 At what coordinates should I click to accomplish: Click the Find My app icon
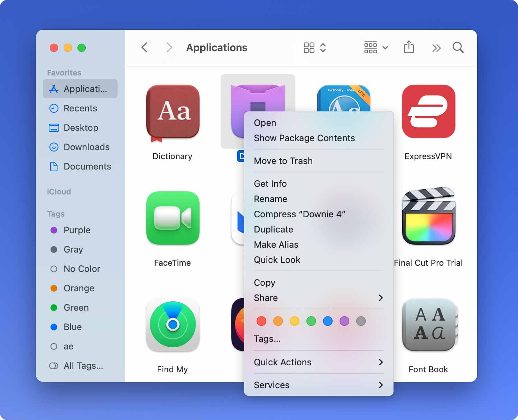point(173,325)
